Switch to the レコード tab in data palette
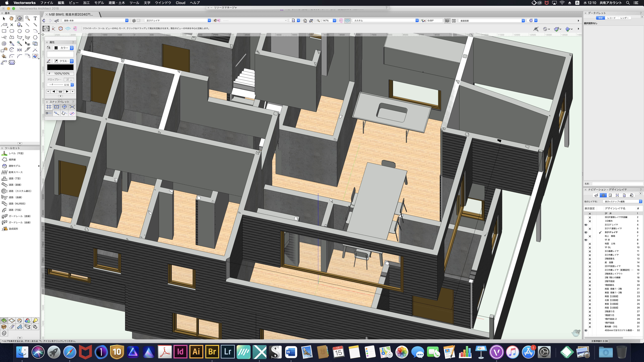 (612, 18)
